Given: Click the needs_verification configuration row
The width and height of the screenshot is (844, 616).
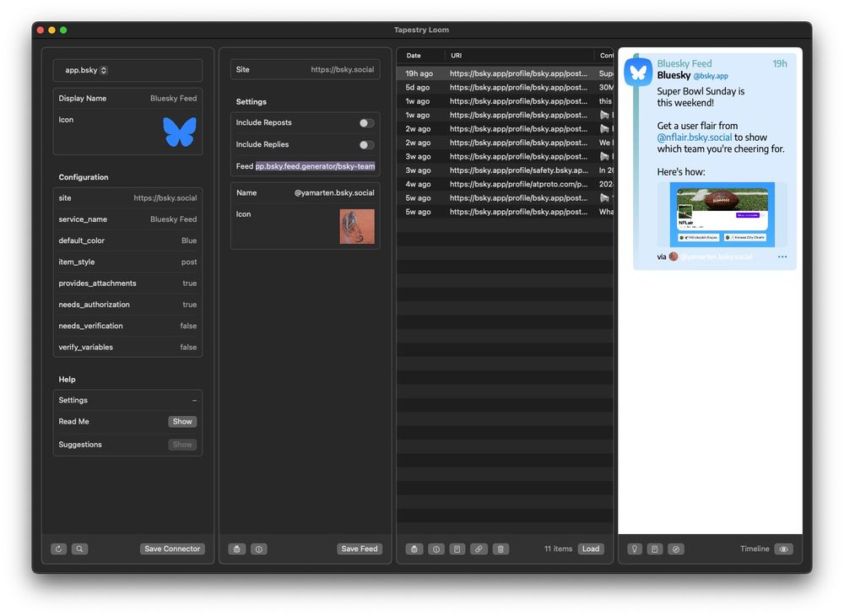Looking at the screenshot, I should click(127, 326).
